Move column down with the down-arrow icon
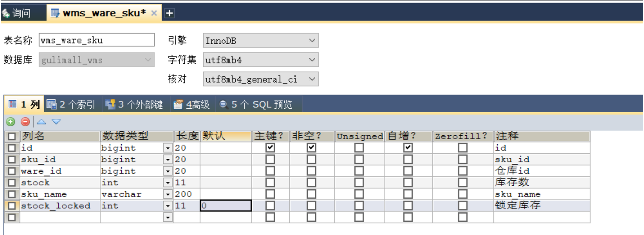The height and width of the screenshot is (235, 644). (x=56, y=122)
